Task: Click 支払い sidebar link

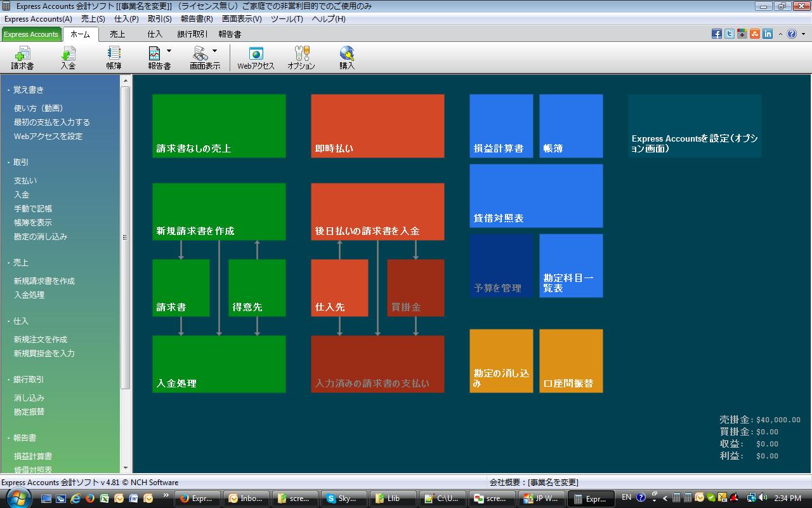Action: click(x=25, y=181)
